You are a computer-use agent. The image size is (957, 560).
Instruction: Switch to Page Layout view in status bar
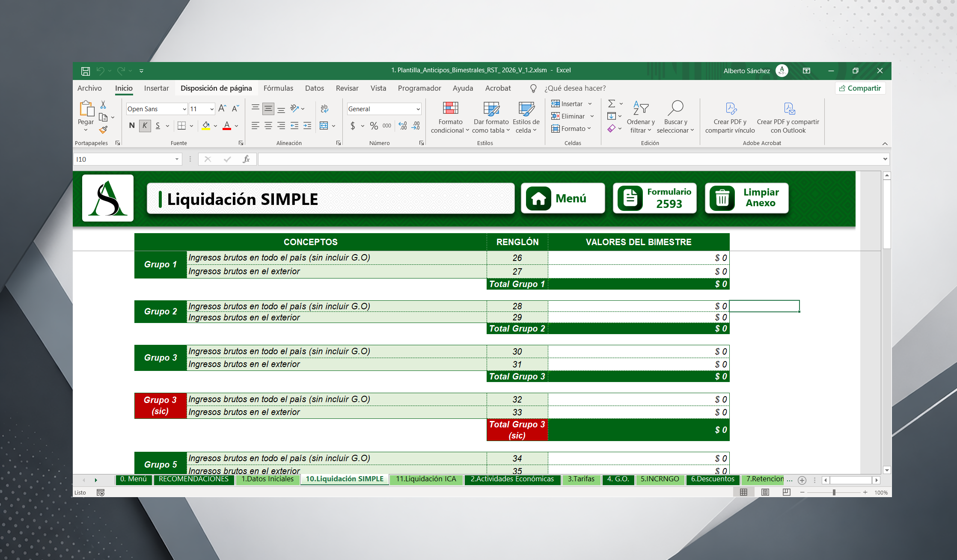pos(765,492)
